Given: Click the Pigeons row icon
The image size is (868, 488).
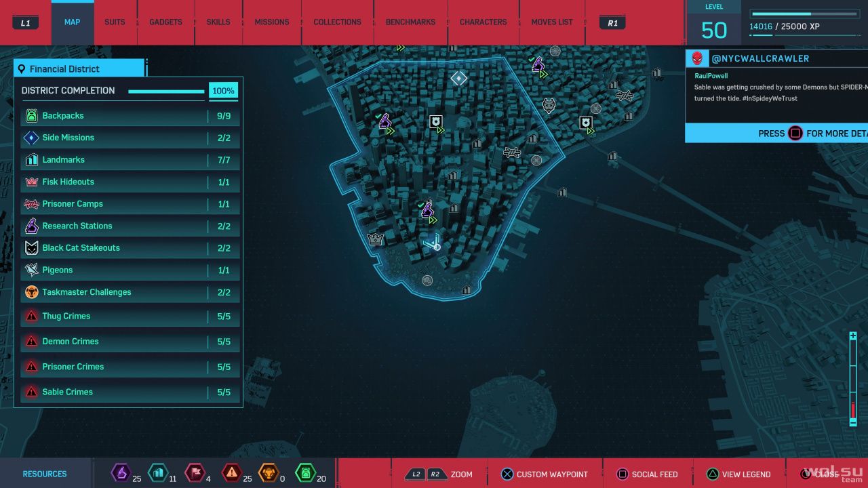Looking at the screenshot, I should [31, 270].
